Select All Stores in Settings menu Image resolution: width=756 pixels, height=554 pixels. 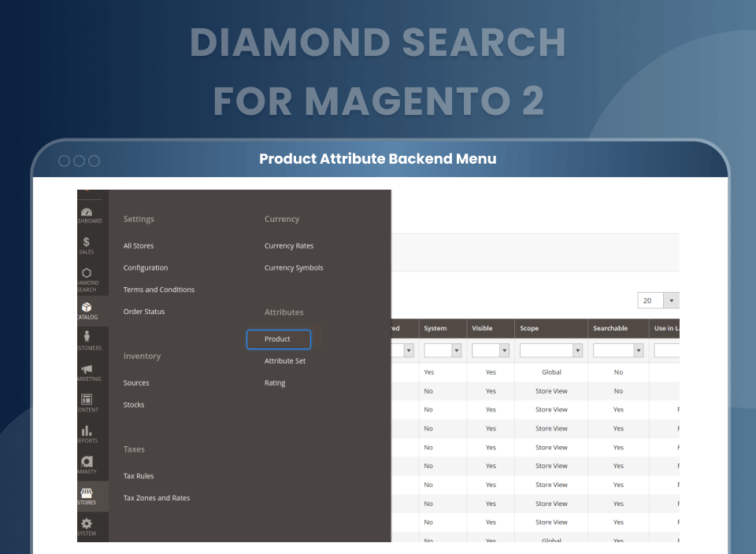click(x=139, y=246)
